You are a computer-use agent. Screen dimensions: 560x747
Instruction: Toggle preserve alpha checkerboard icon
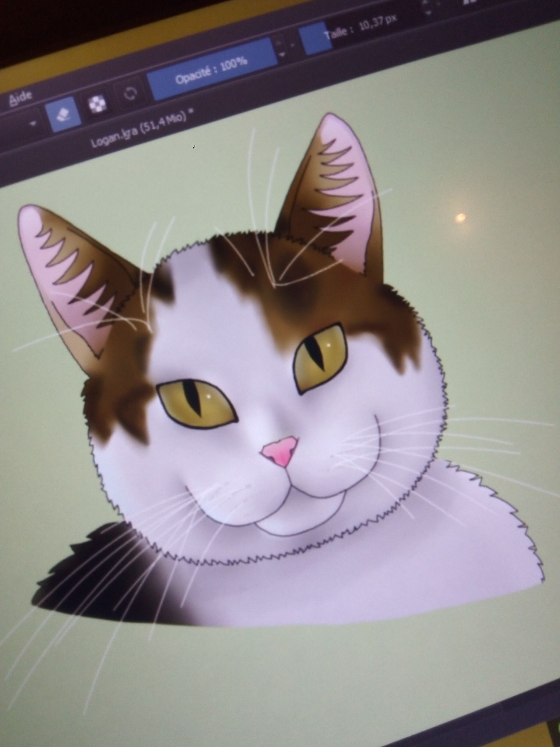(x=96, y=104)
